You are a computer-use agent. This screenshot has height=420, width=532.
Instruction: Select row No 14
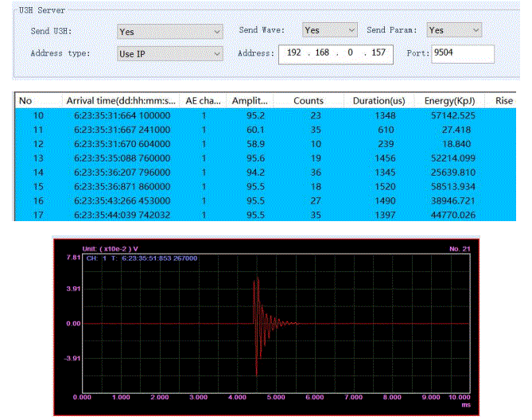pyautogui.click(x=266, y=173)
